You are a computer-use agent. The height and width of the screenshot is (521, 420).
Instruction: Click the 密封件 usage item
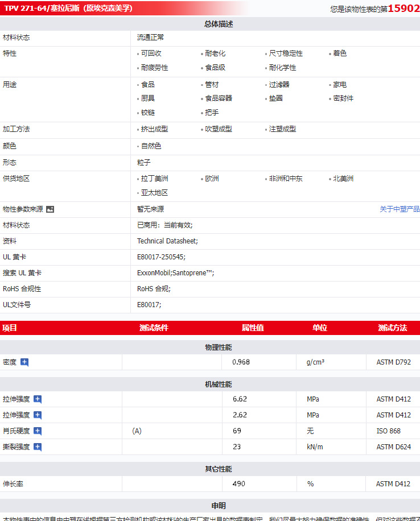tap(343, 98)
